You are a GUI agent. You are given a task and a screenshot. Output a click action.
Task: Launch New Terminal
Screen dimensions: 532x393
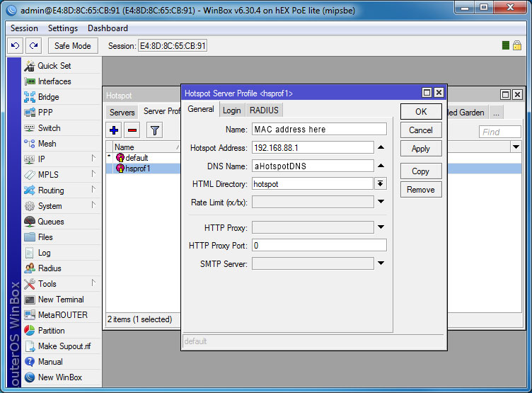62,300
